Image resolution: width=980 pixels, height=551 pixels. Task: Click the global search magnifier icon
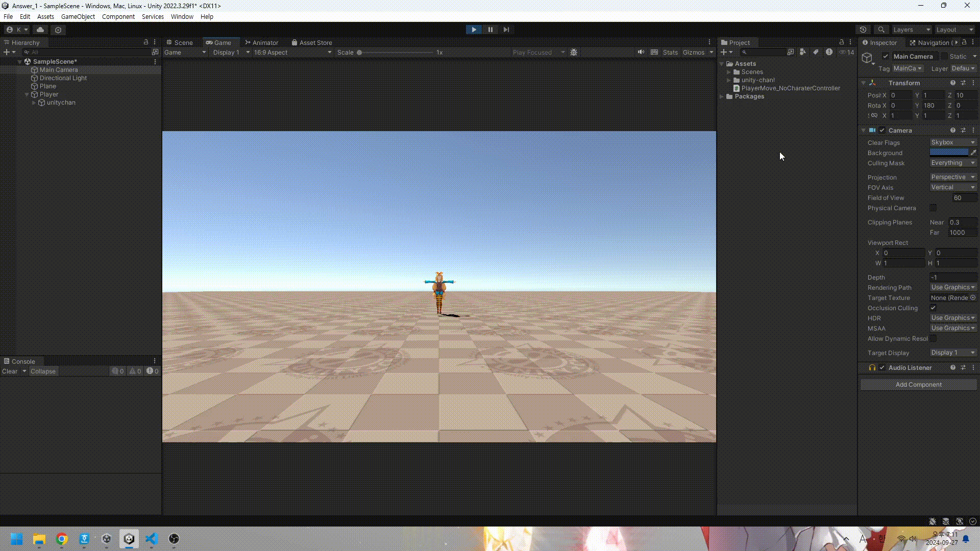click(881, 30)
